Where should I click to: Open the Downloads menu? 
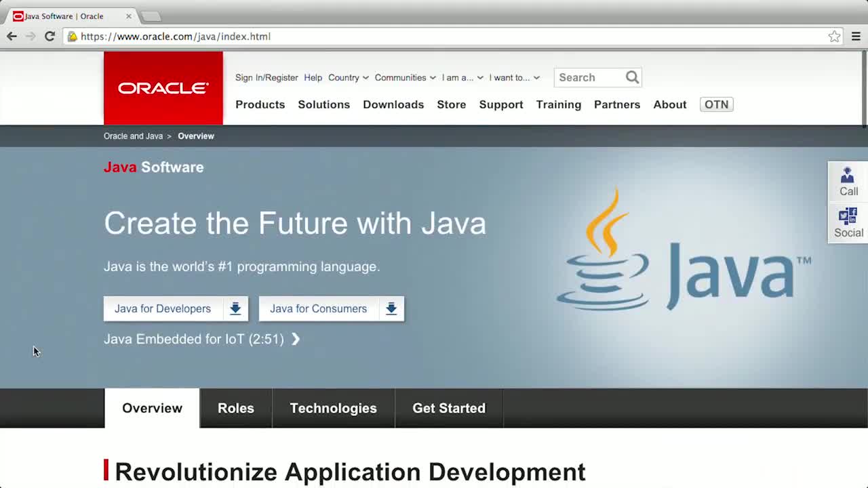pos(393,104)
